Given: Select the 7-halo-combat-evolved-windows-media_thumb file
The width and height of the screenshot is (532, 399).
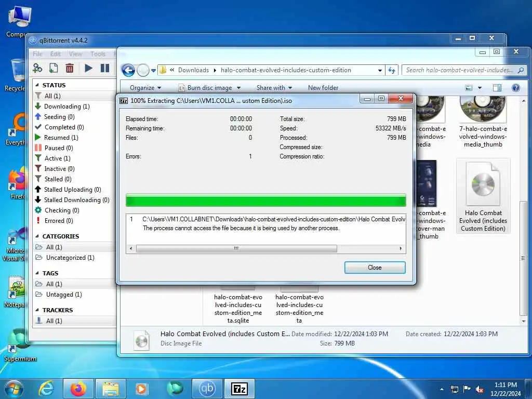Looking at the screenshot, I should 483,122.
